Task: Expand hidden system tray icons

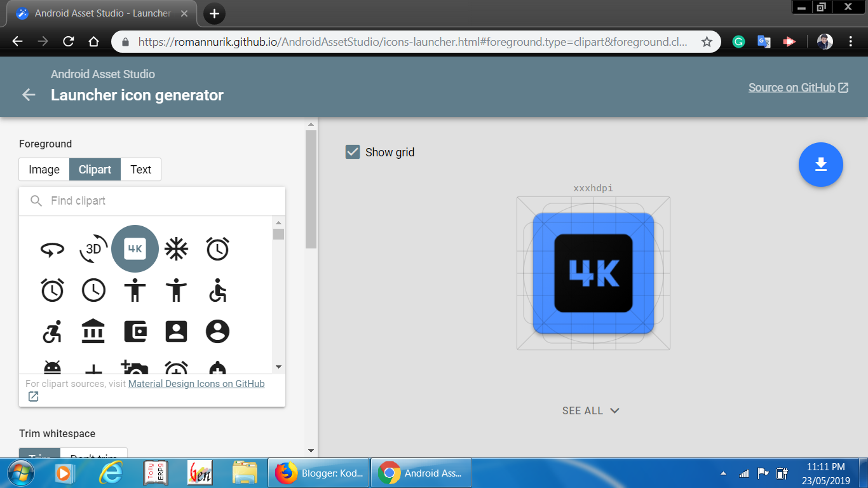Action: (x=722, y=473)
